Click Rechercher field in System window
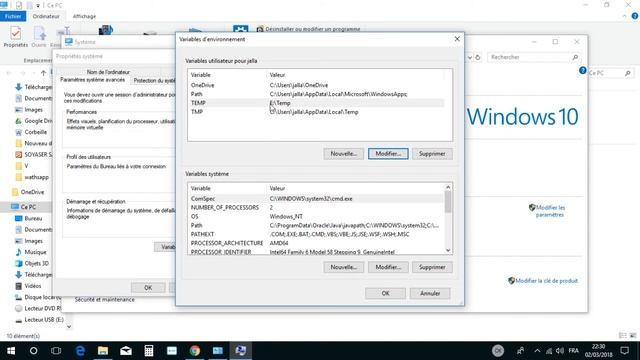 pos(533,58)
